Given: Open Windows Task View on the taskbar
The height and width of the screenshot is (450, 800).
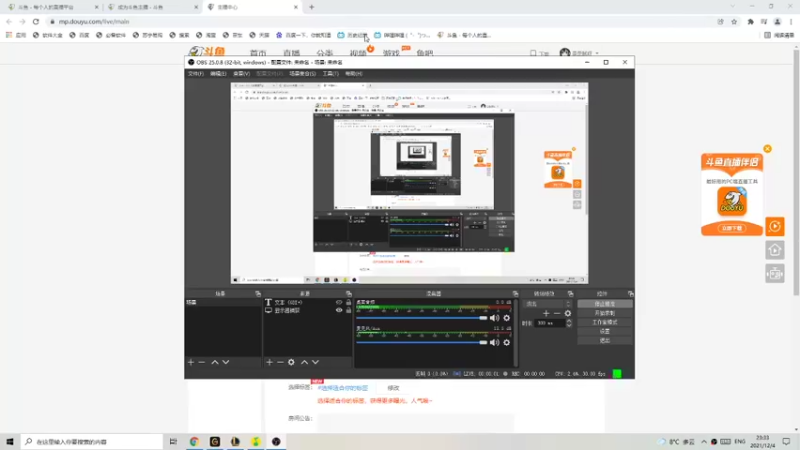Looking at the screenshot, I should (x=173, y=441).
